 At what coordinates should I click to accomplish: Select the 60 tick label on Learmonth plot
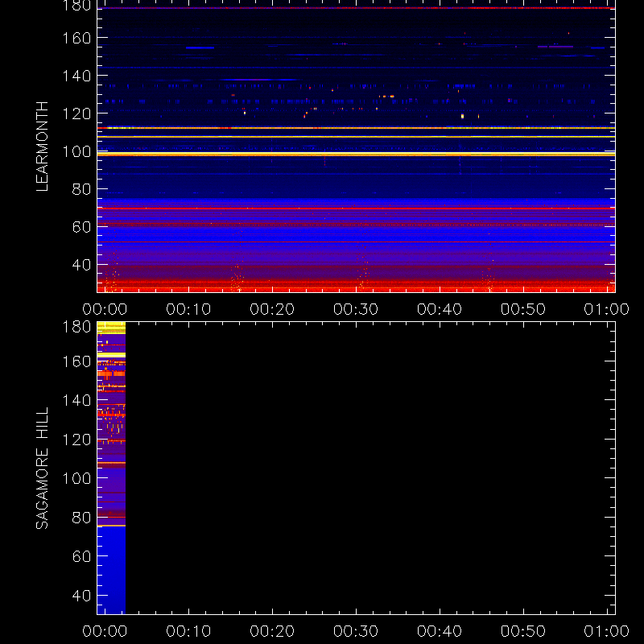coord(81,227)
